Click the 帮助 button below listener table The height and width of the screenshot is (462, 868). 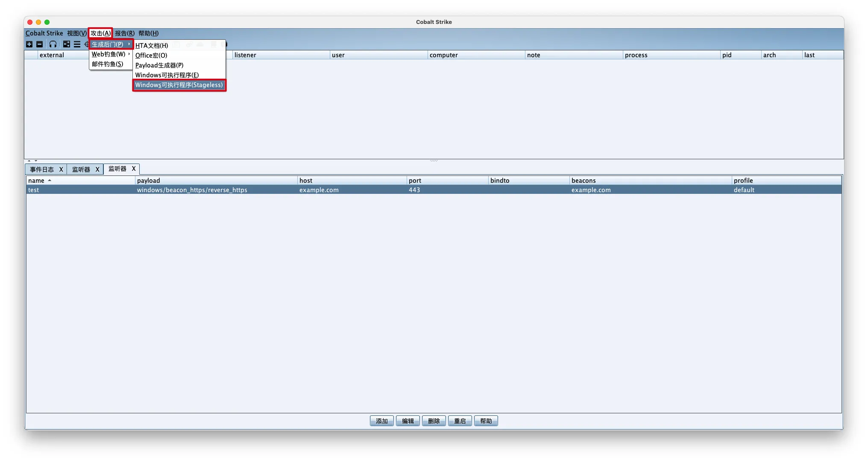click(486, 421)
